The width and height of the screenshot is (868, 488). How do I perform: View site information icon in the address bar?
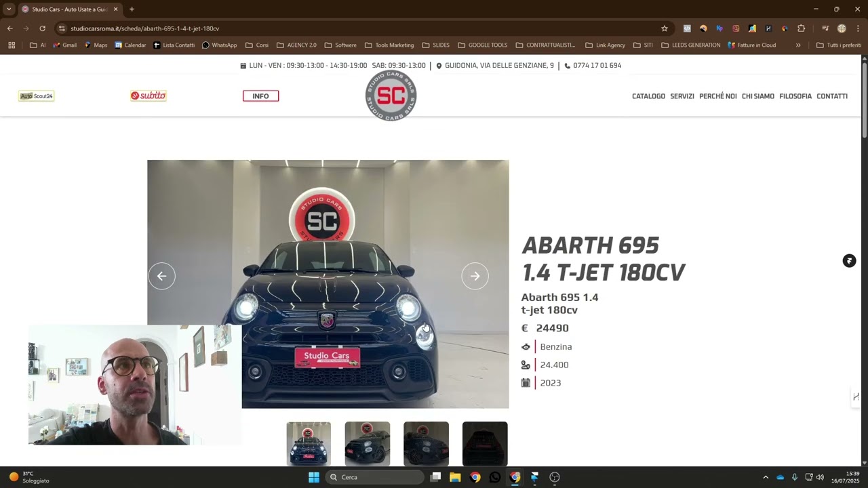tap(62, 28)
